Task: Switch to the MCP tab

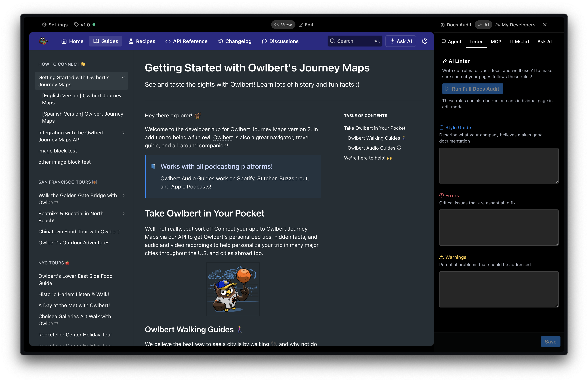Action: point(496,41)
